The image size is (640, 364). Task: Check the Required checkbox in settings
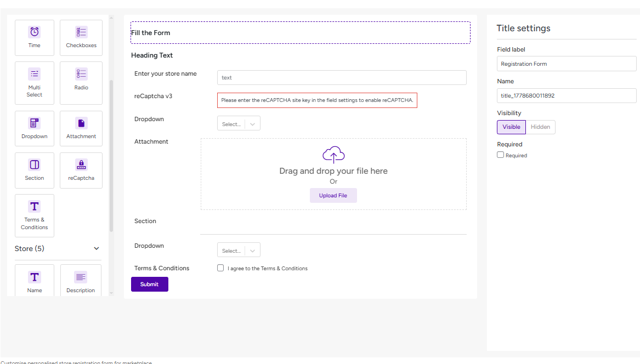(x=500, y=155)
